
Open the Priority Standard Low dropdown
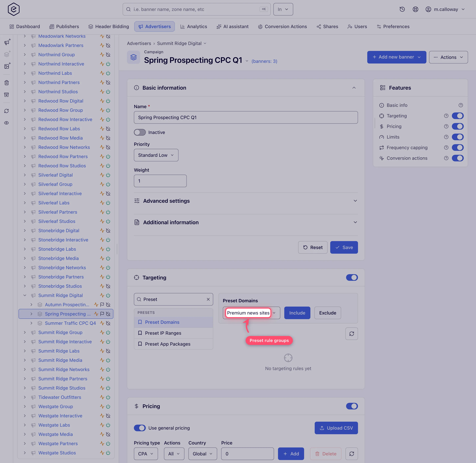pyautogui.click(x=156, y=155)
